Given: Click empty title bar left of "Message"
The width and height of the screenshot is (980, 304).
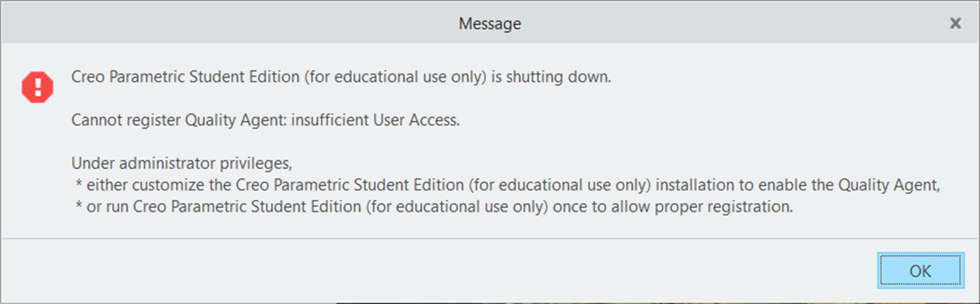Looking at the screenshot, I should pyautogui.click(x=208, y=24).
